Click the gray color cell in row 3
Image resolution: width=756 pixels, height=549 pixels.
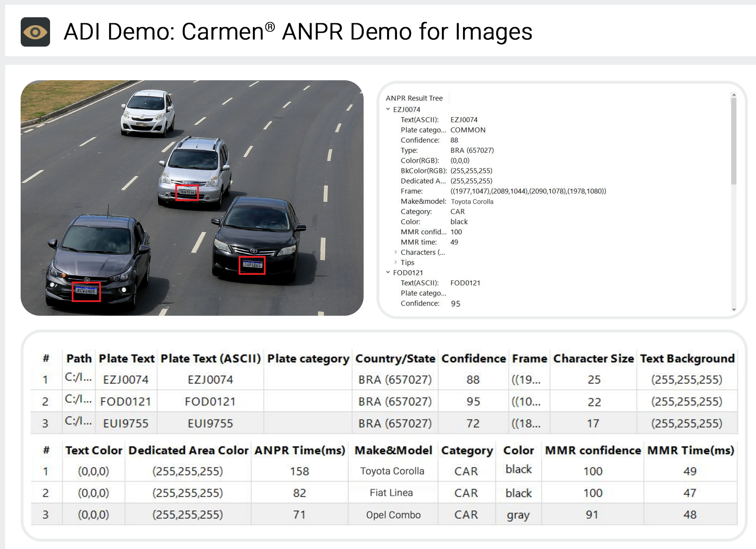coord(518,515)
